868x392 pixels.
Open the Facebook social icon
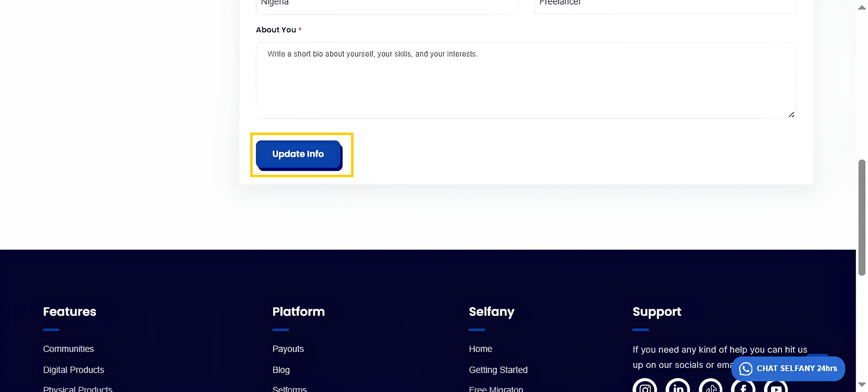coord(743,387)
